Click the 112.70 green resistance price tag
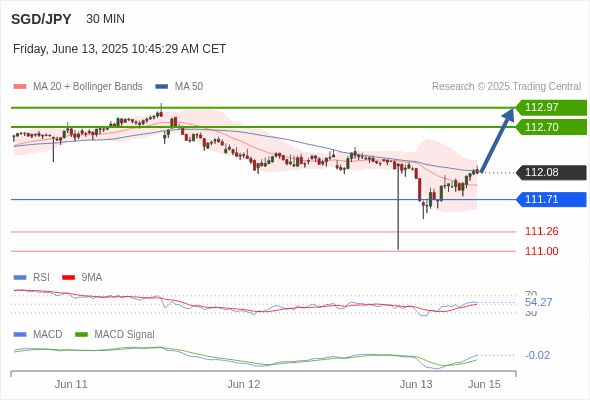This screenshot has height=400, width=590. pos(551,127)
